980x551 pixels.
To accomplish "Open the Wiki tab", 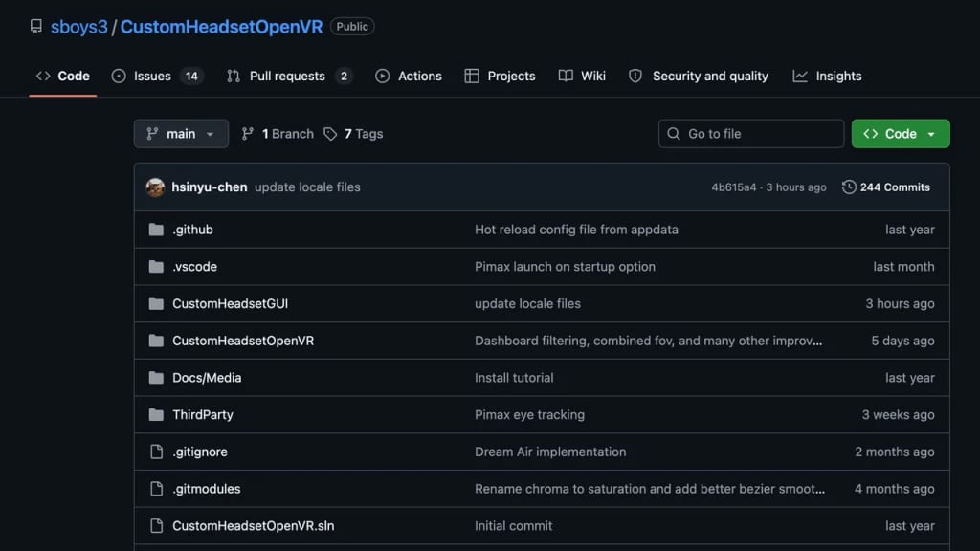I will click(582, 77).
